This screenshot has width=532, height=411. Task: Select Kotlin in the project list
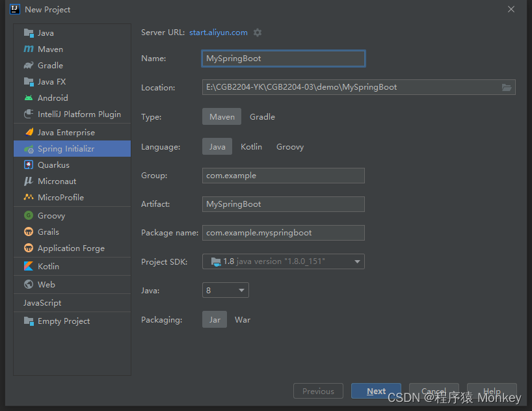[x=72, y=266]
